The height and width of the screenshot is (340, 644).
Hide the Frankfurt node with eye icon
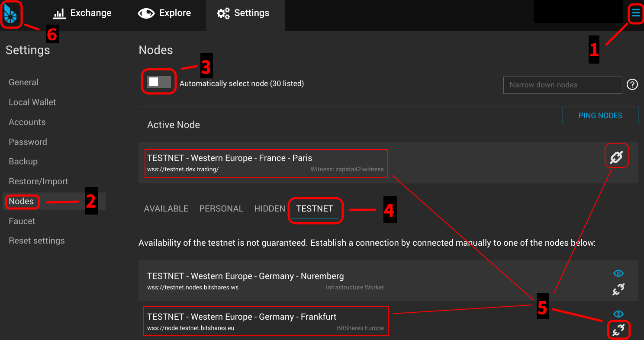[x=618, y=314]
